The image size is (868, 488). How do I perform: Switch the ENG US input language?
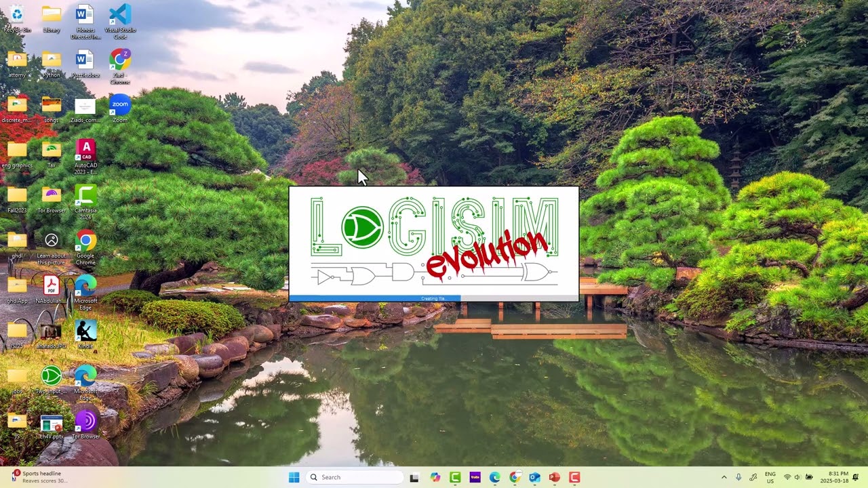[770, 477]
